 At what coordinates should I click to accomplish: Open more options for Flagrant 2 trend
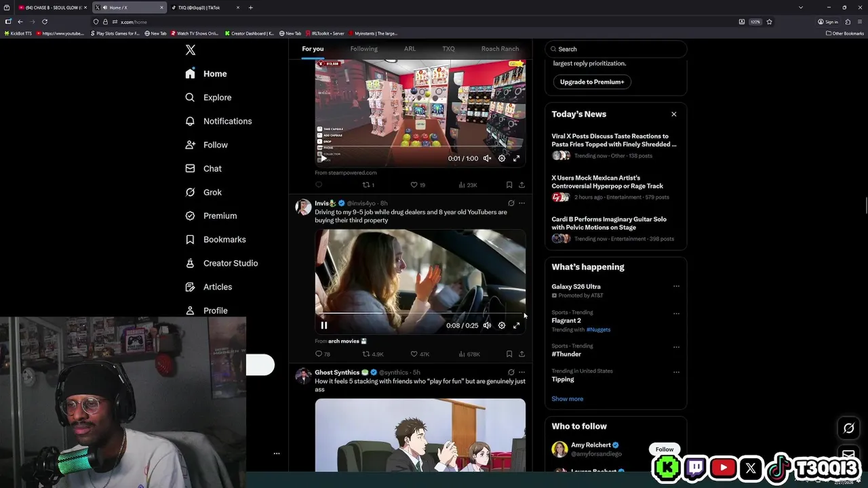tap(676, 313)
